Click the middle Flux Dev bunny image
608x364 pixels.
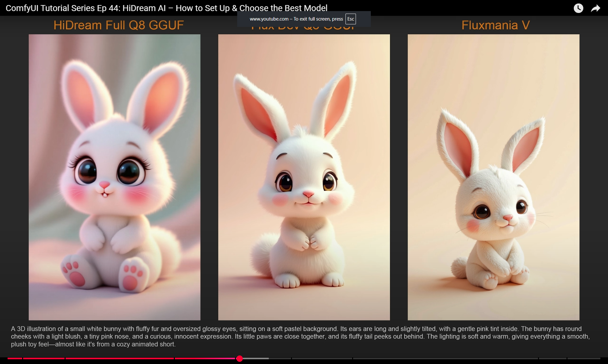point(304,177)
